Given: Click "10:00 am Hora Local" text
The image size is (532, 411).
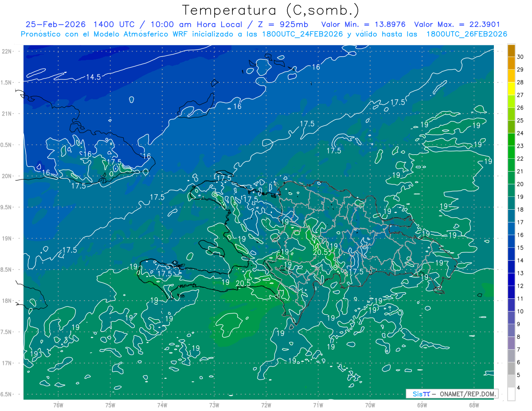Looking at the screenshot, I should tap(197, 24).
